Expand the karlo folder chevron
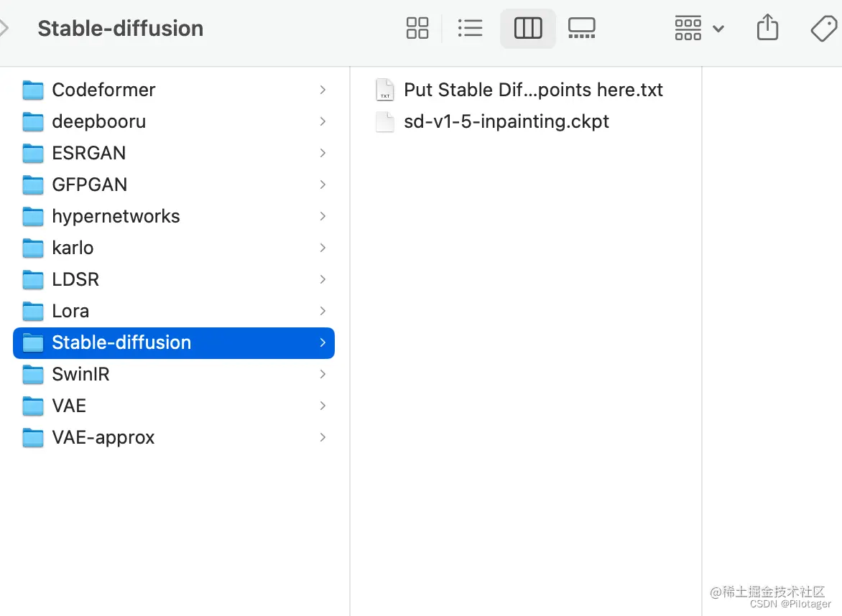Image resolution: width=842 pixels, height=616 pixels. pos(322,248)
